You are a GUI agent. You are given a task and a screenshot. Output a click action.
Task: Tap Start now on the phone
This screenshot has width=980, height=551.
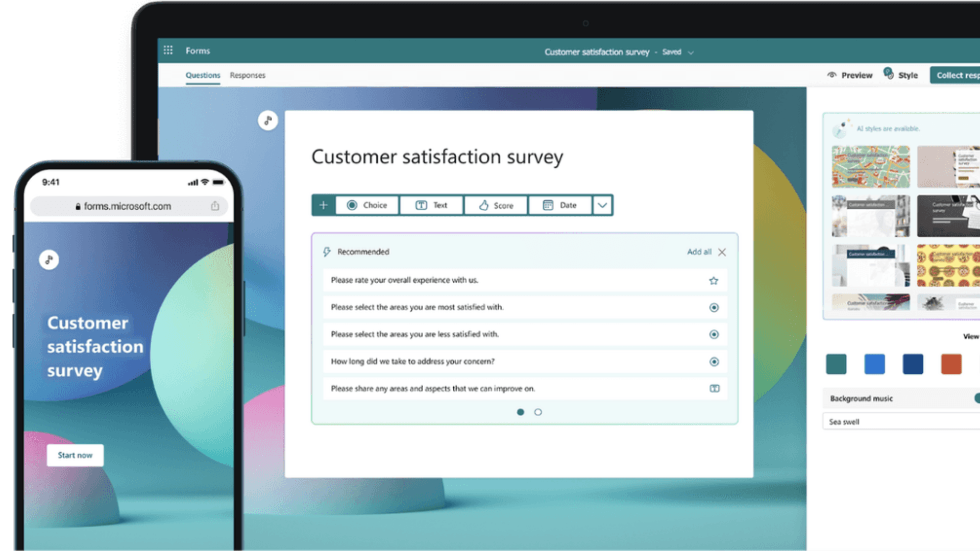(x=75, y=455)
